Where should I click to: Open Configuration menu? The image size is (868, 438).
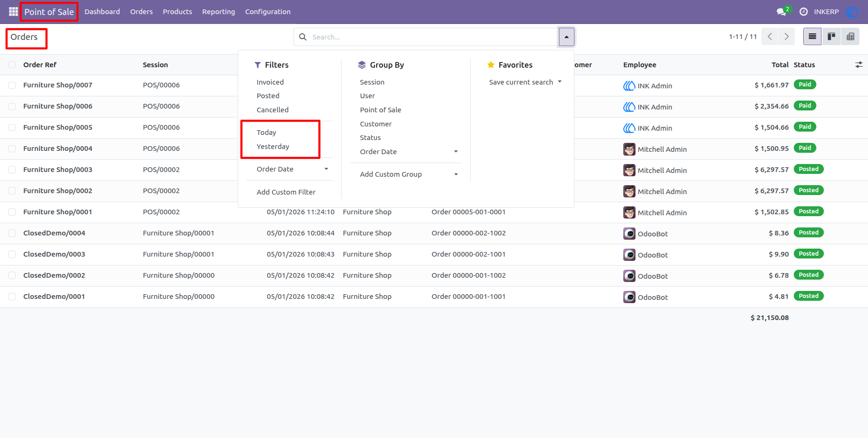pyautogui.click(x=268, y=12)
